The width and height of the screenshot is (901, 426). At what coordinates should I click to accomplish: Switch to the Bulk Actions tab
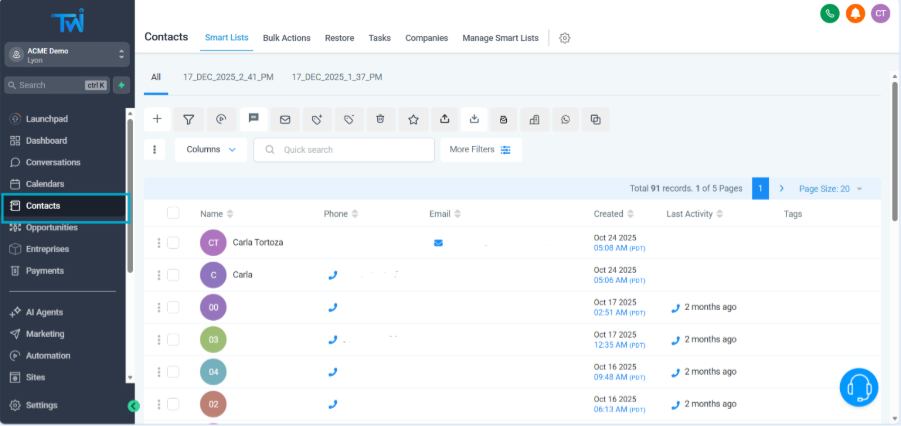(x=286, y=38)
